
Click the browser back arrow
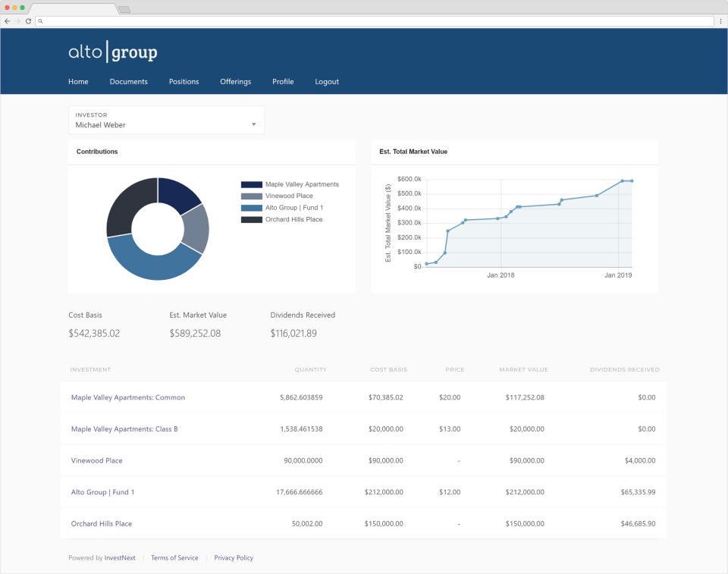pyautogui.click(x=7, y=21)
